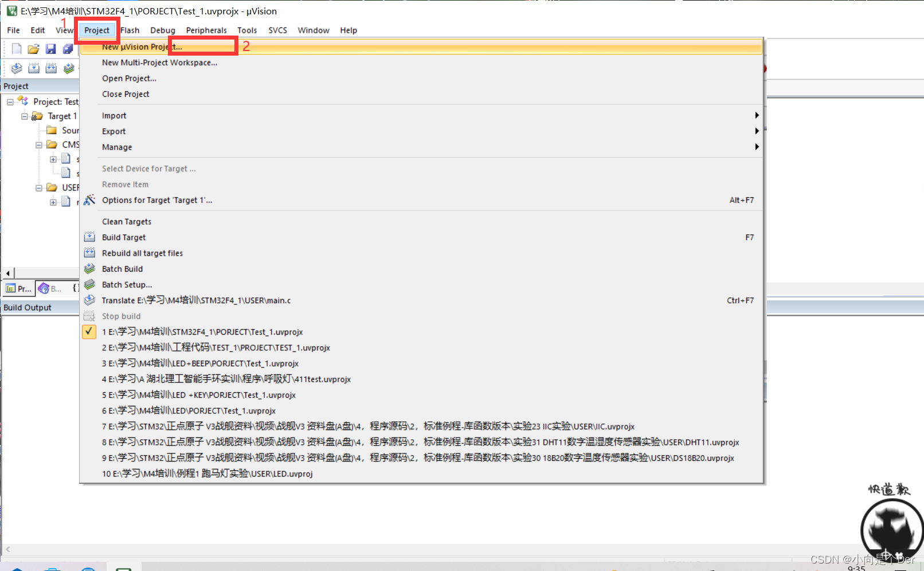Image resolution: width=924 pixels, height=571 pixels.
Task: Click the project root icon in tree
Action: (x=23, y=101)
